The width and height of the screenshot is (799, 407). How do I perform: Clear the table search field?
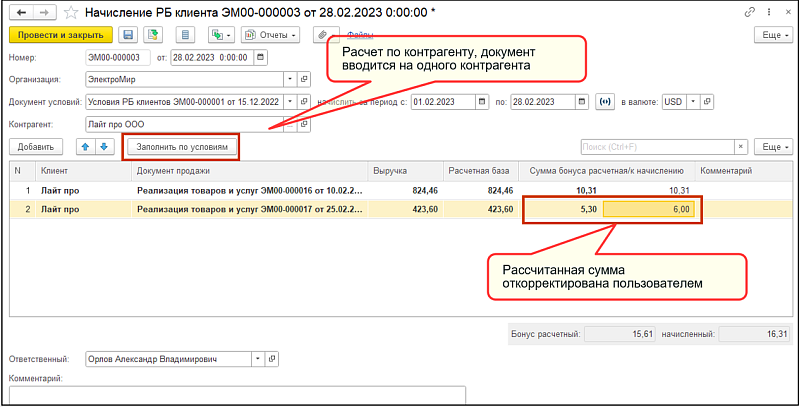(741, 147)
